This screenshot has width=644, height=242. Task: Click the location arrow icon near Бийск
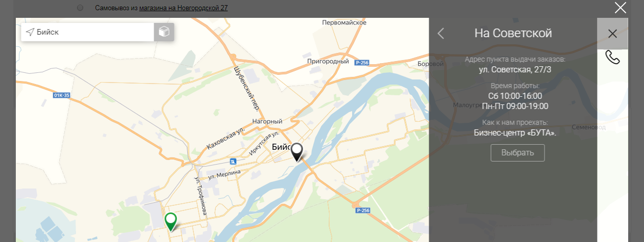[x=30, y=32]
